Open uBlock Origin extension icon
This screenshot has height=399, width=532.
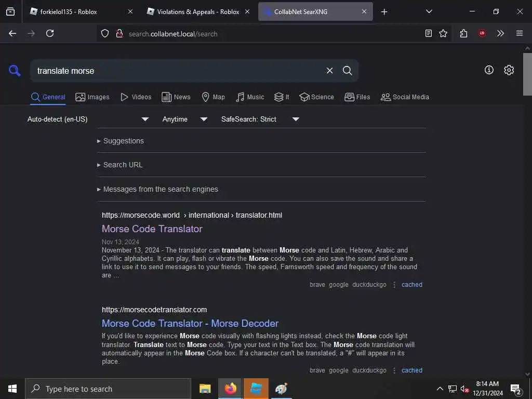[x=482, y=33]
